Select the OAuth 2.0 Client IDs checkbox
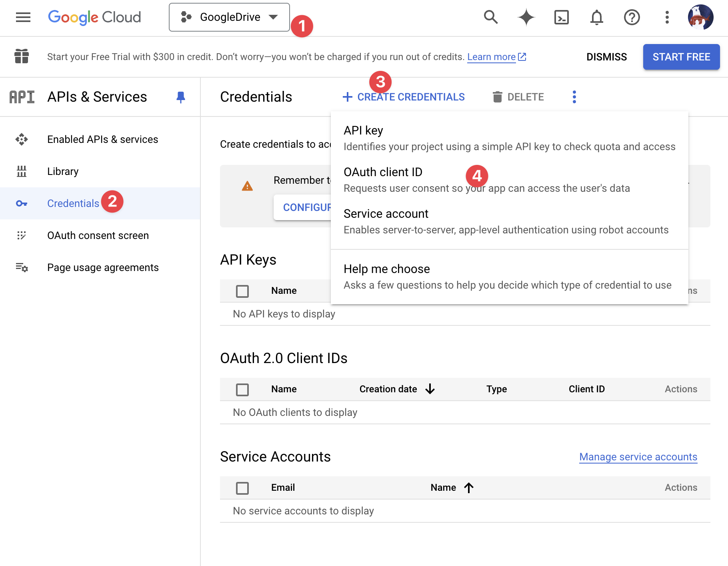Image resolution: width=728 pixels, height=566 pixels. click(242, 389)
